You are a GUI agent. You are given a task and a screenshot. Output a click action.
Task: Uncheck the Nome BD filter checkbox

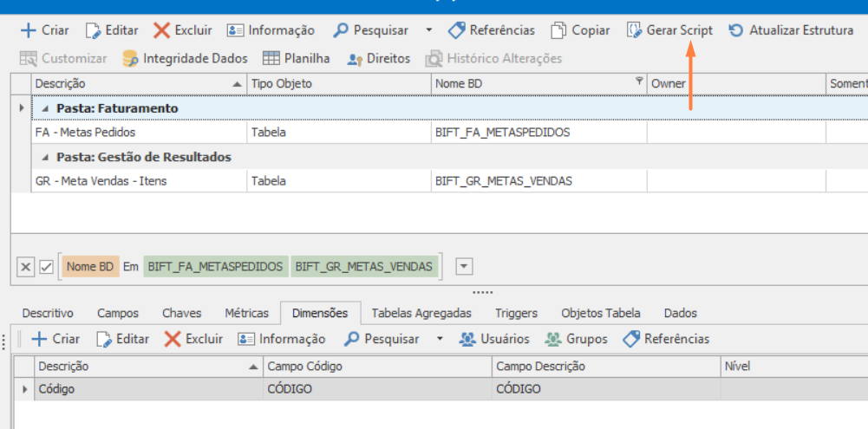coord(47,267)
